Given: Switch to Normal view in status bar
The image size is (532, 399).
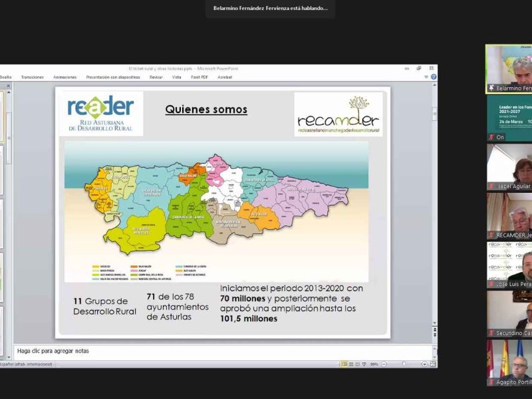Looking at the screenshot, I should coord(344,364).
